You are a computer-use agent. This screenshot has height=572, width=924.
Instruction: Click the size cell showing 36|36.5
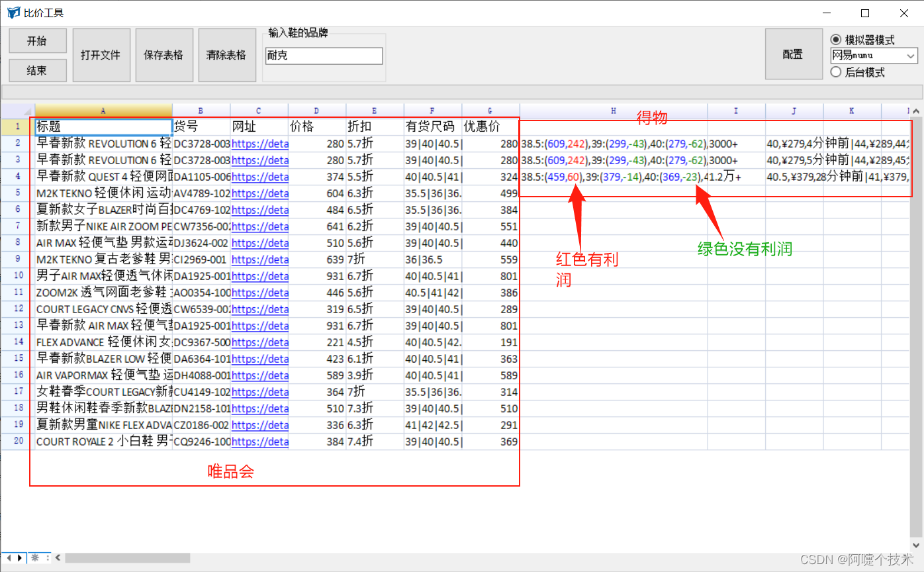[433, 260]
